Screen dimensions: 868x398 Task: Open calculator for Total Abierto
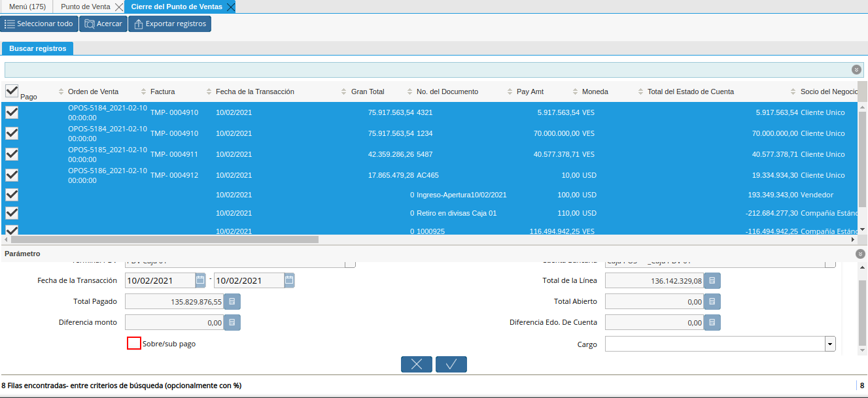coord(712,301)
